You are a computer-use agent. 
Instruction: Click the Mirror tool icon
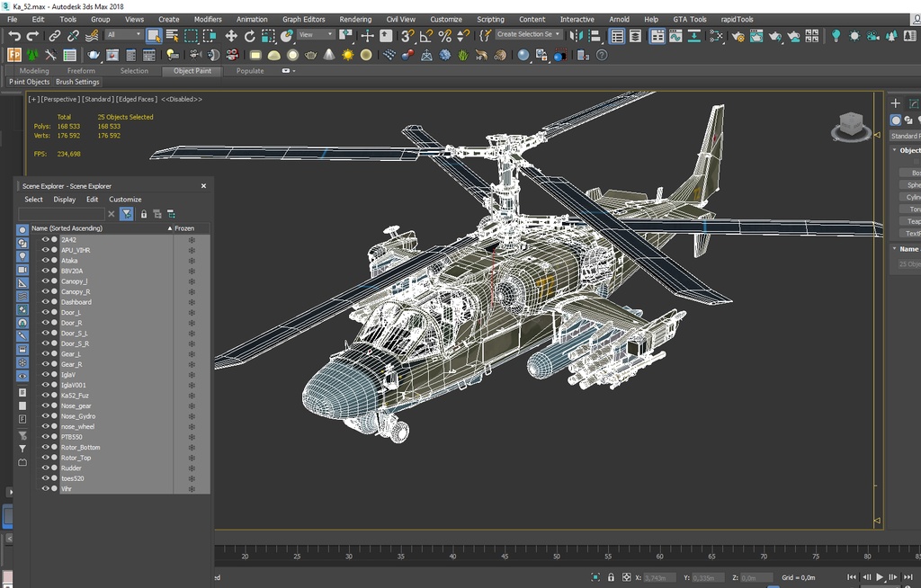pos(575,36)
